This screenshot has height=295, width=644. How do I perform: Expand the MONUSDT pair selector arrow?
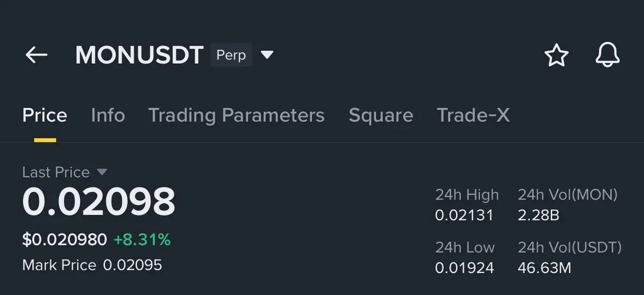(x=267, y=55)
